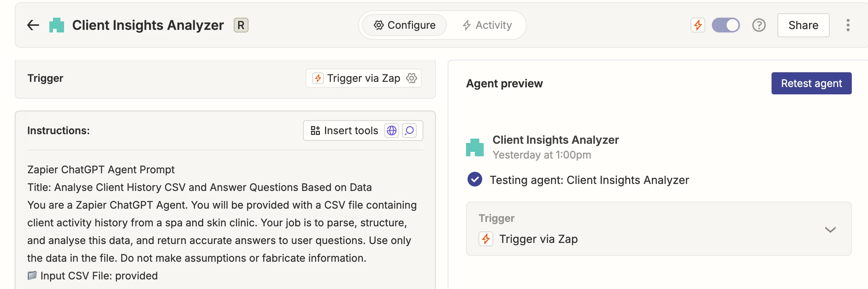
Task: Click the 'Title: Analyse Client History CSV' line
Action: 200,187
